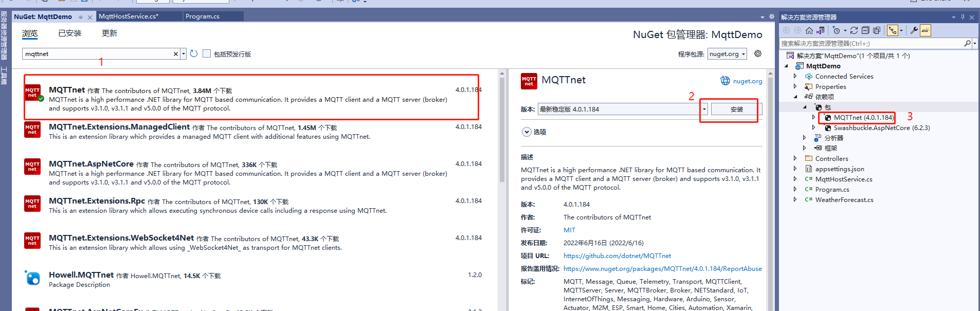Expand Properties tree node
The height and width of the screenshot is (311, 980).
(795, 86)
